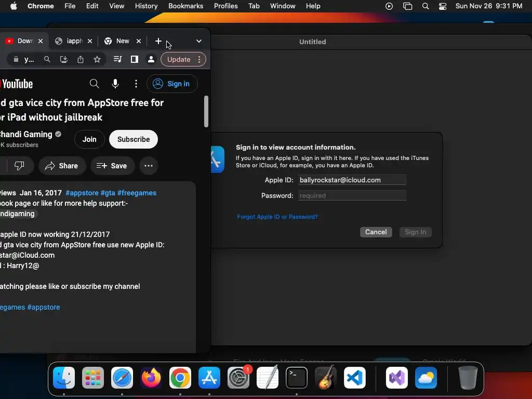This screenshot has width=532, height=399.
Task: Open Chrome three-dot menu beside Update
Action: (x=199, y=59)
